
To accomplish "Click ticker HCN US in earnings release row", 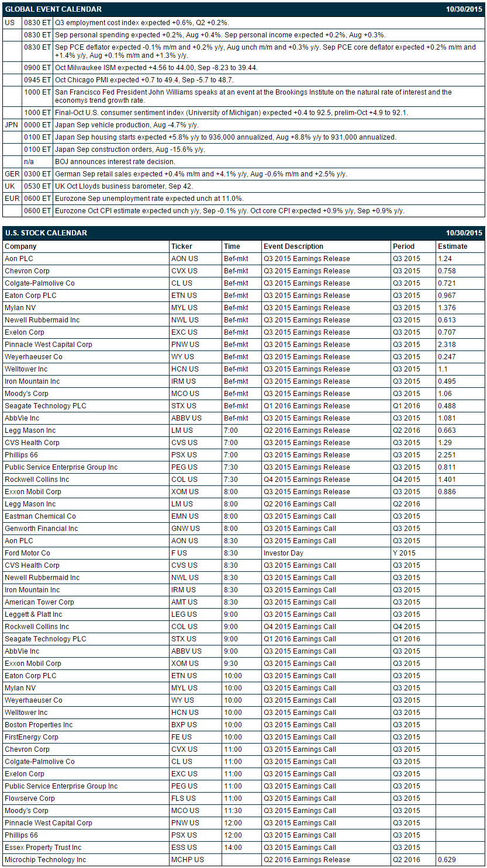I will [x=185, y=369].
